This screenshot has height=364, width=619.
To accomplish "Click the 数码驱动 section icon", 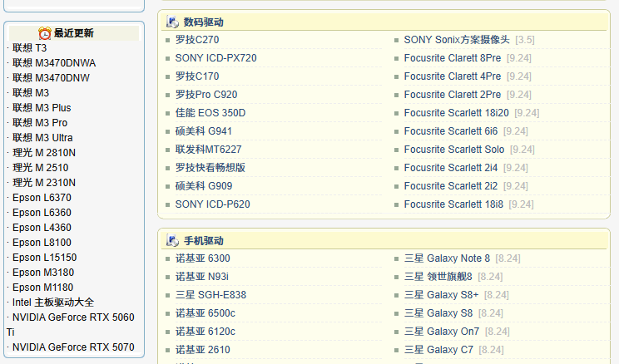I will pyautogui.click(x=172, y=22).
